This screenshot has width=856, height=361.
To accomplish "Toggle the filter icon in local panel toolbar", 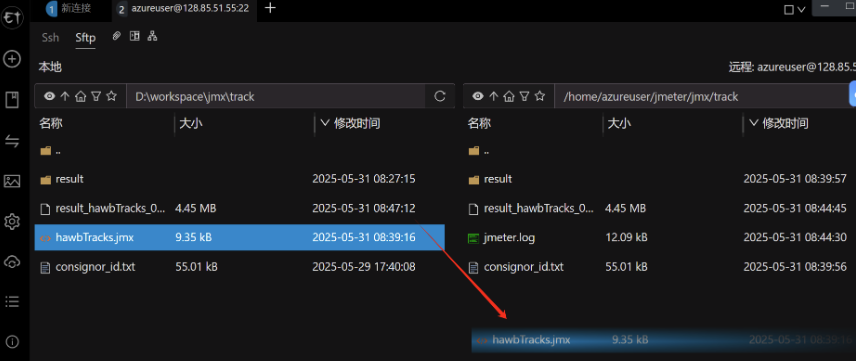I will point(96,97).
